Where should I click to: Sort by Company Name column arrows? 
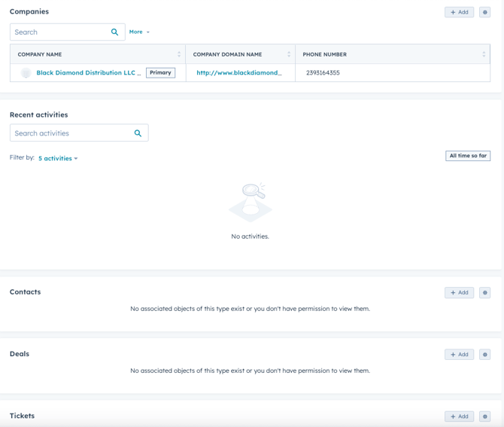tap(179, 54)
